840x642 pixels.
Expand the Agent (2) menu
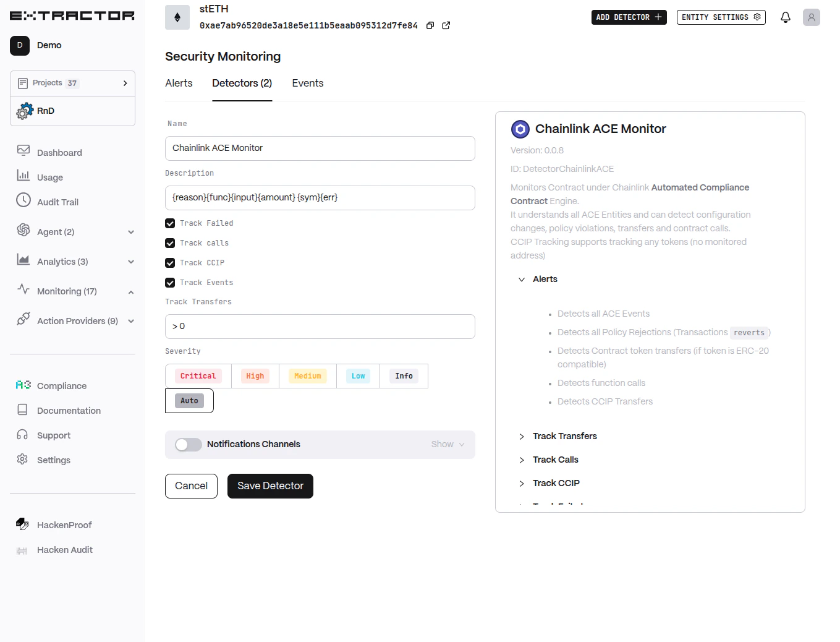tap(131, 232)
